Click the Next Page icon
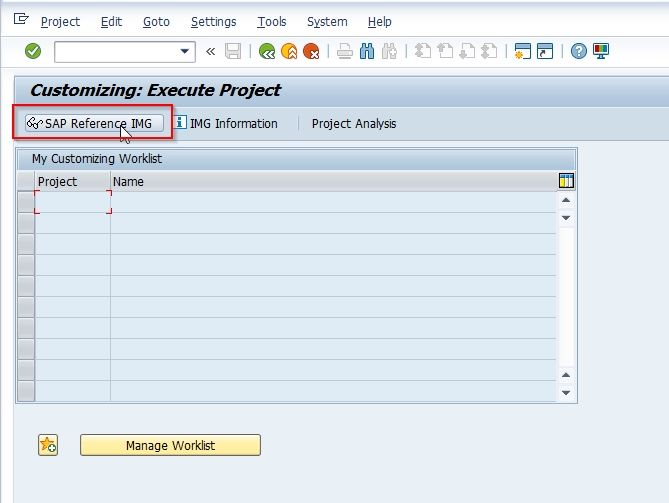 click(x=467, y=52)
